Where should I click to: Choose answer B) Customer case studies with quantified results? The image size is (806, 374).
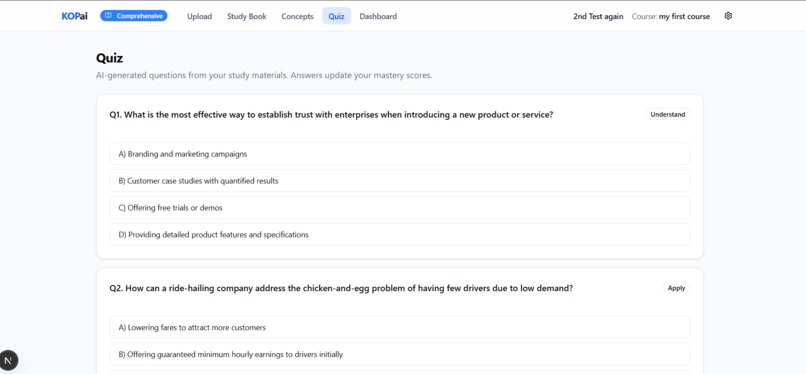click(x=399, y=181)
